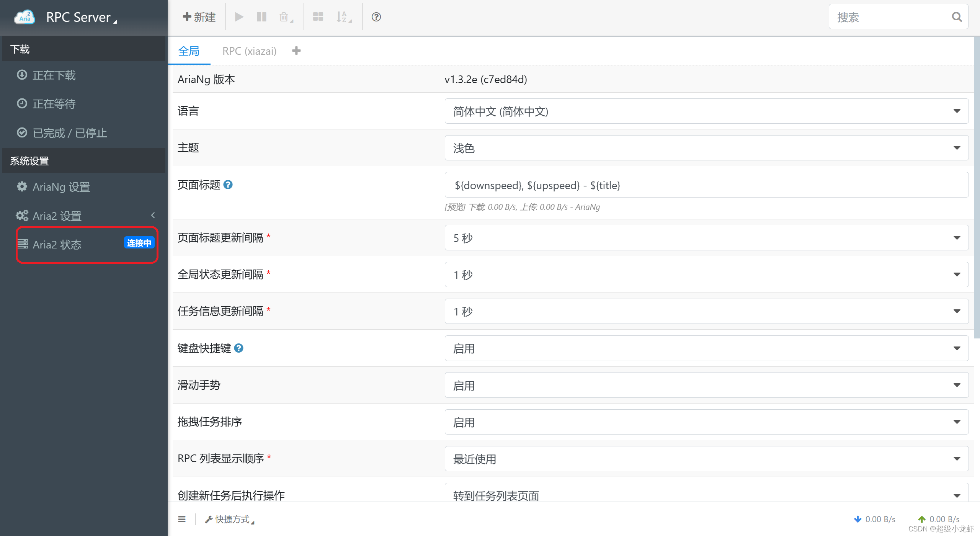The height and width of the screenshot is (536, 980).
Task: Click the clock icon beside 正在等待
Action: pos(22,103)
